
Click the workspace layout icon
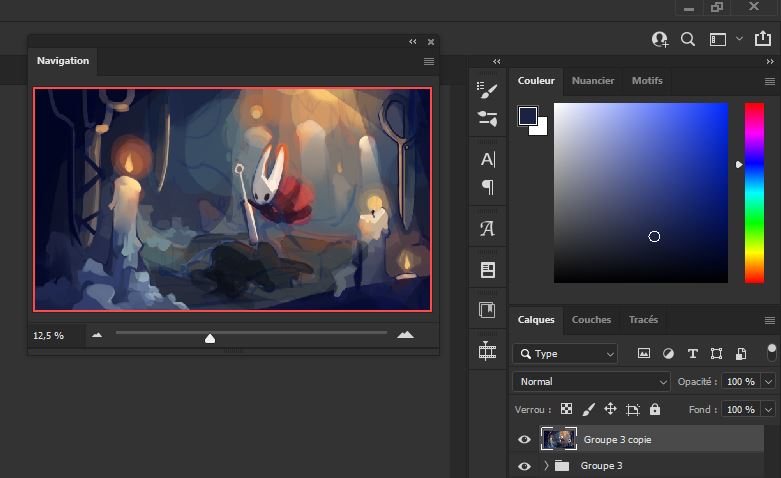718,39
